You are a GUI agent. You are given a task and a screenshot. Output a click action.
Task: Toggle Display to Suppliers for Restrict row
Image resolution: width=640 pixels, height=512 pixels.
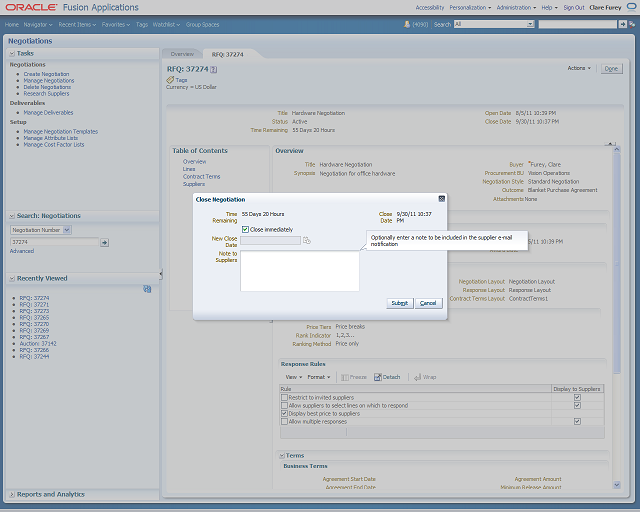pos(577,397)
